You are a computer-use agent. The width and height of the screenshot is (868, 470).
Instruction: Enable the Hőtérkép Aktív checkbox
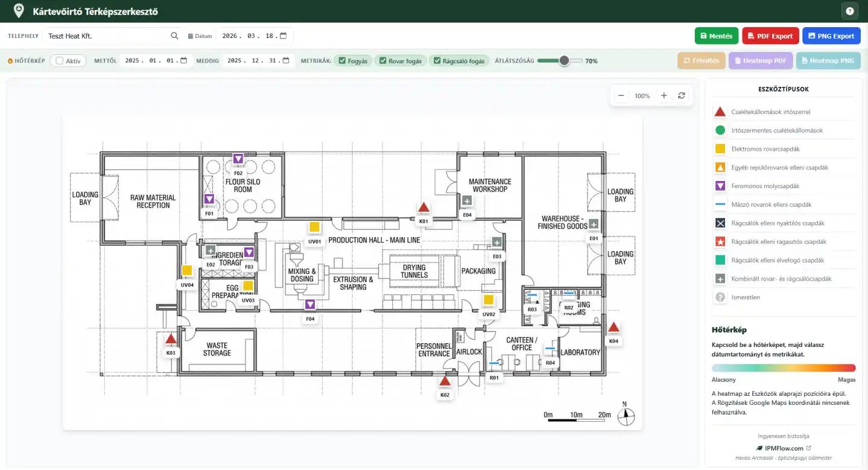click(x=60, y=61)
